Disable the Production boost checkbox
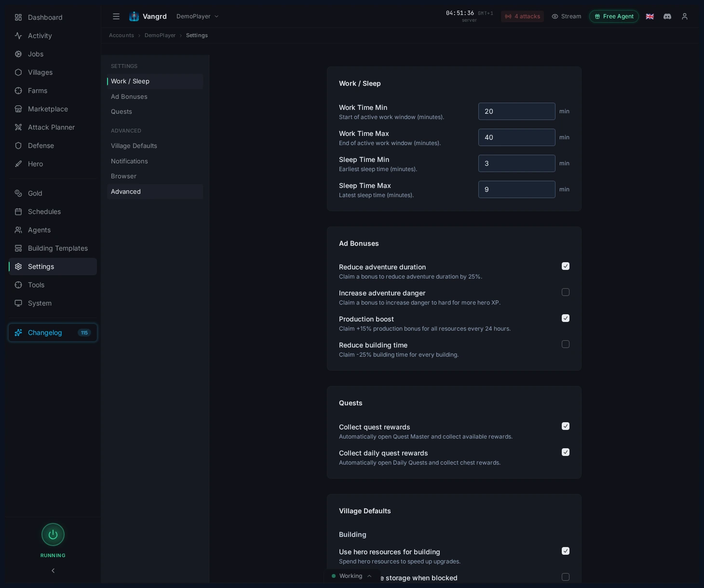704x588 pixels. click(566, 318)
